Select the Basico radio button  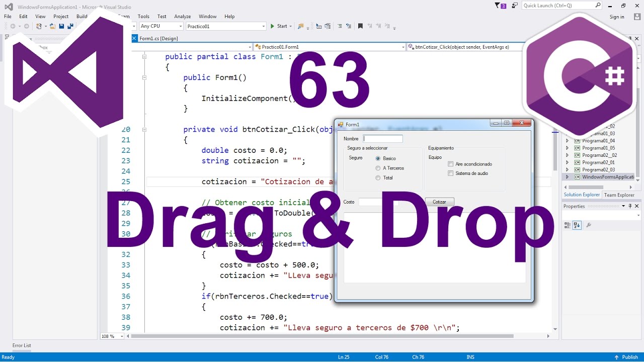378,158
